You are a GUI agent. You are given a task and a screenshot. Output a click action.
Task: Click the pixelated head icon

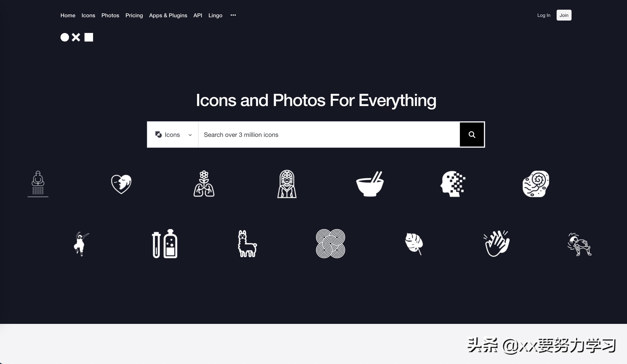[453, 184]
